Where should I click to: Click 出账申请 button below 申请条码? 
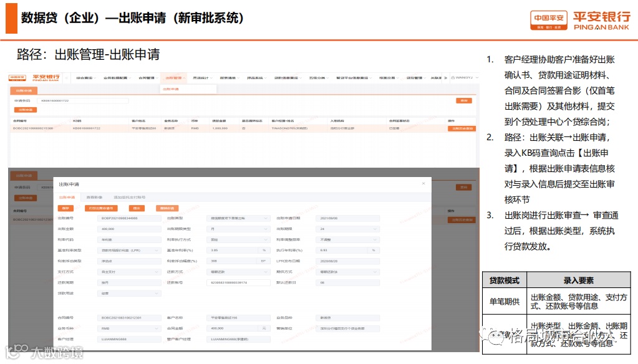tap(26, 110)
